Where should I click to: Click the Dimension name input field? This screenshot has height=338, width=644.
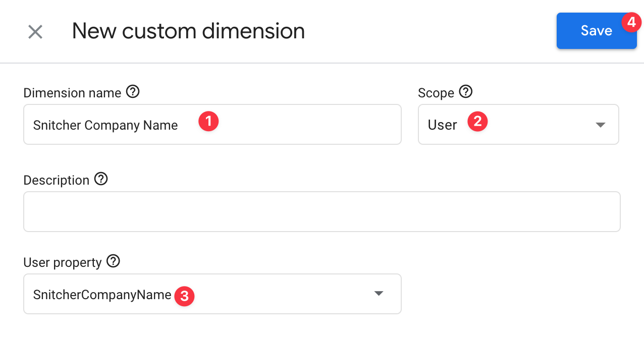click(x=212, y=124)
